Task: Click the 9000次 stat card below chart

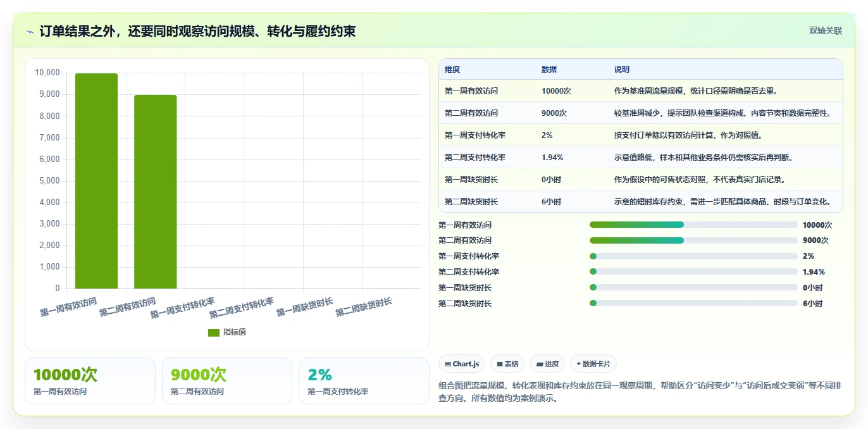Action: [227, 381]
